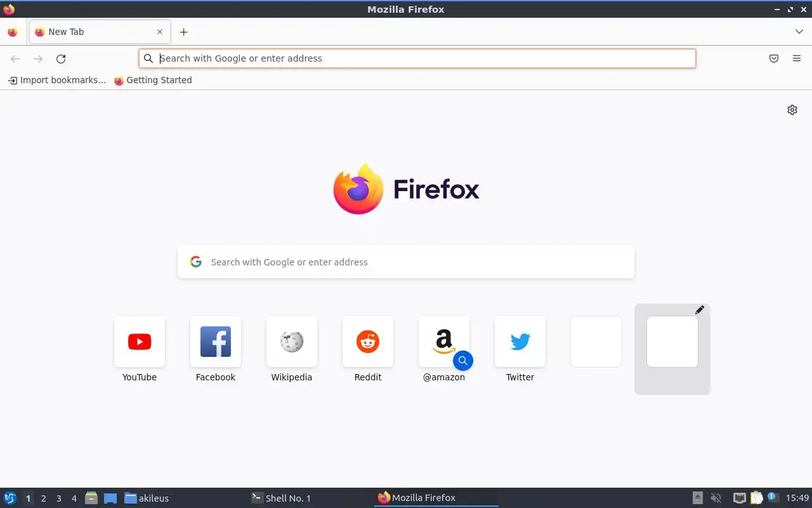The height and width of the screenshot is (508, 812).
Task: Open the Wikipedia shortcut tile
Action: coord(292,342)
